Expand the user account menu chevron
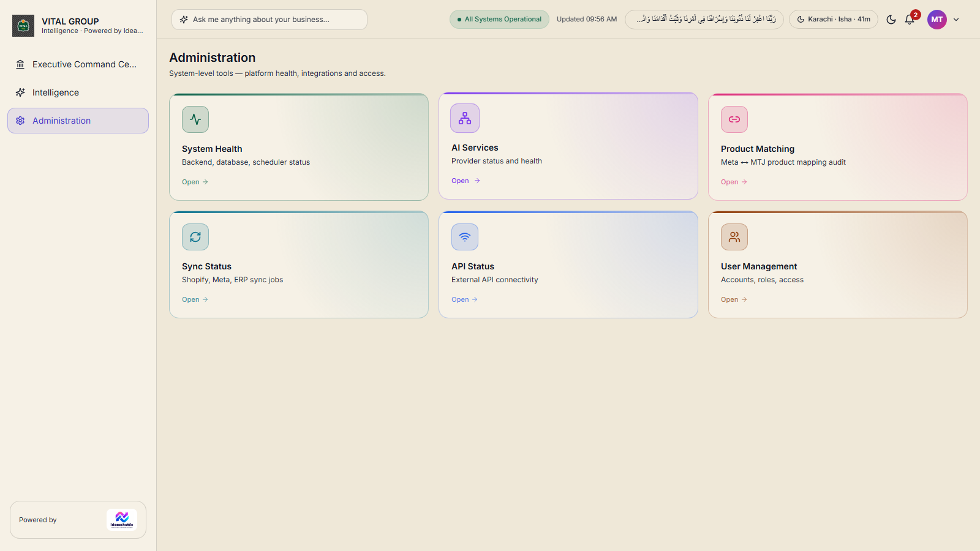 pyautogui.click(x=956, y=20)
